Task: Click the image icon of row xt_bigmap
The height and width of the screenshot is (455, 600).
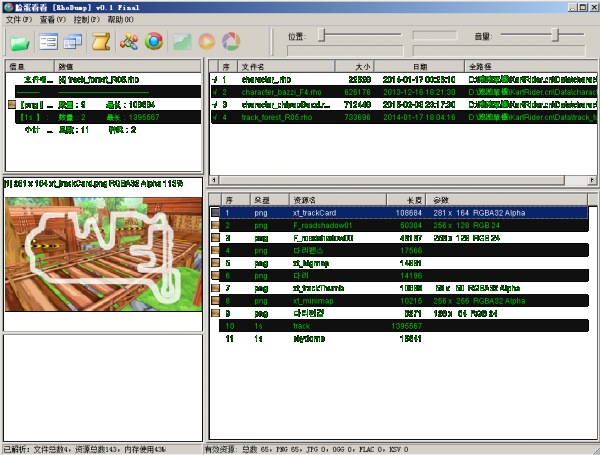Action: point(215,263)
